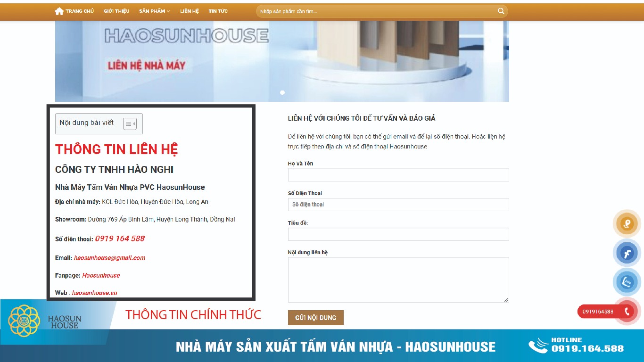The width and height of the screenshot is (644, 362).
Task: Select the banner slider dot indicator
Action: click(282, 92)
